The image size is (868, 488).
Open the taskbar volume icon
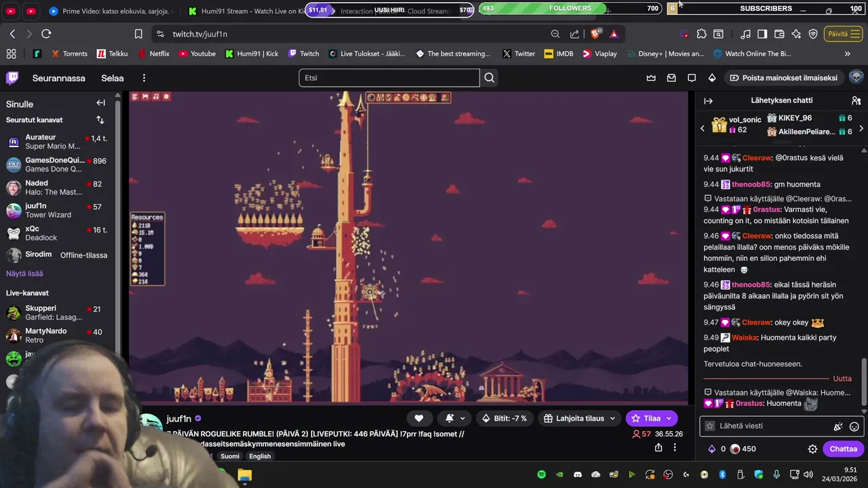[x=807, y=474]
